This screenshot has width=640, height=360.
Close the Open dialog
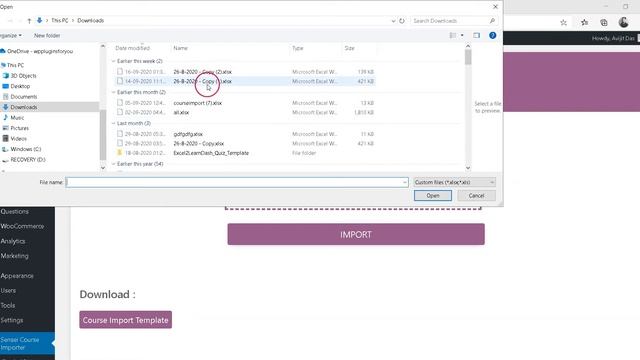tap(495, 7)
